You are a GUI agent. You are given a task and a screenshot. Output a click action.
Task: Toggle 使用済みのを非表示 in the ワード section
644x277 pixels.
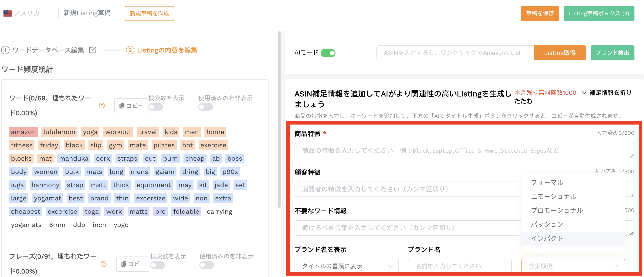coord(206,107)
